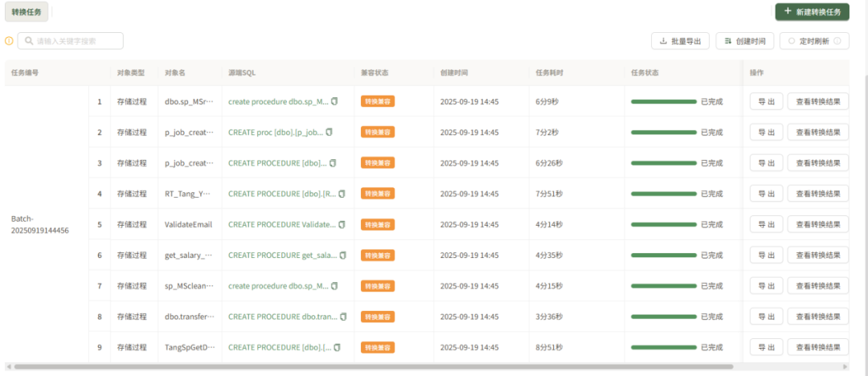This screenshot has width=868, height=376.
Task: Click the 源端SQL column header
Action: pyautogui.click(x=242, y=72)
